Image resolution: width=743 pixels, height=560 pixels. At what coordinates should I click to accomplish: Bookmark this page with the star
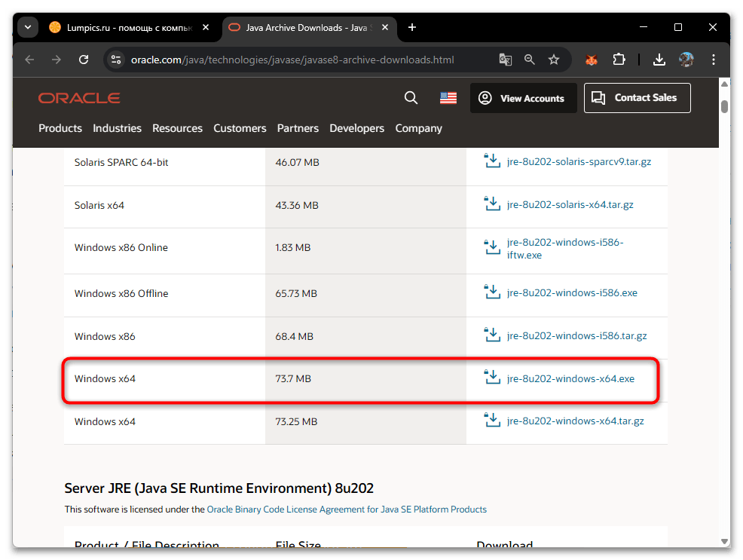(x=553, y=60)
